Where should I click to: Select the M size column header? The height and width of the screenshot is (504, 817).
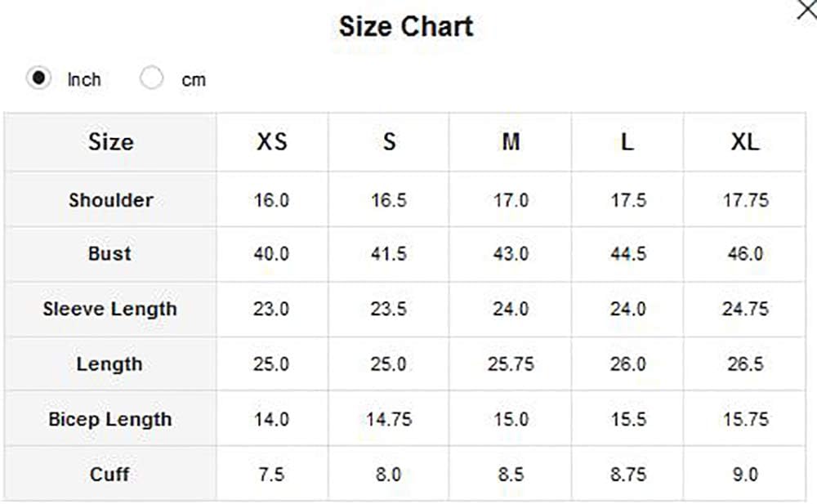[x=511, y=142]
